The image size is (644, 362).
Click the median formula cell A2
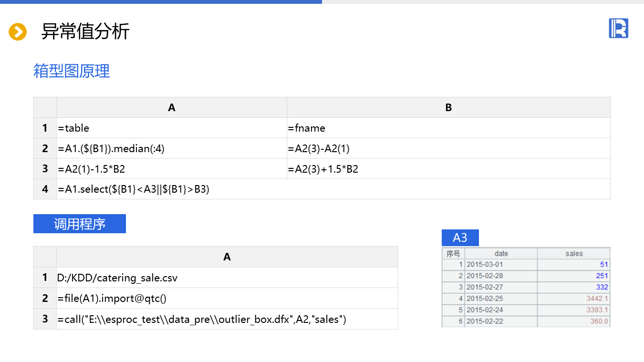point(172,148)
